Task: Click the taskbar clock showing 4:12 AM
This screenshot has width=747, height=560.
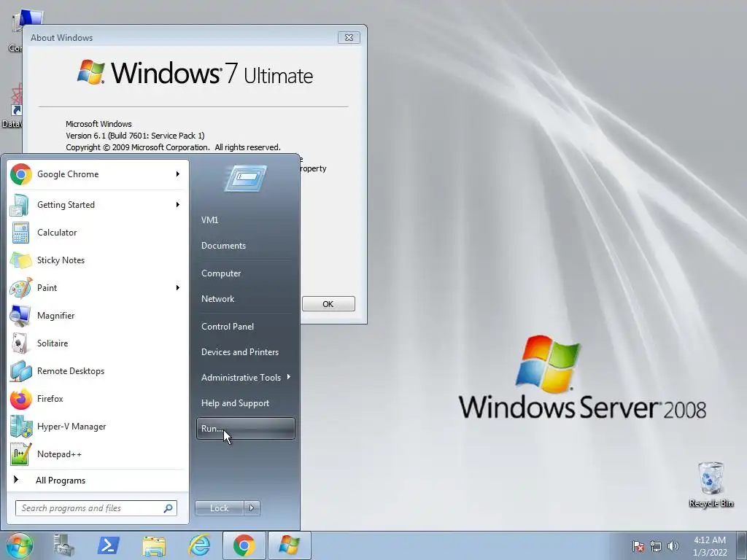Action: click(x=709, y=546)
